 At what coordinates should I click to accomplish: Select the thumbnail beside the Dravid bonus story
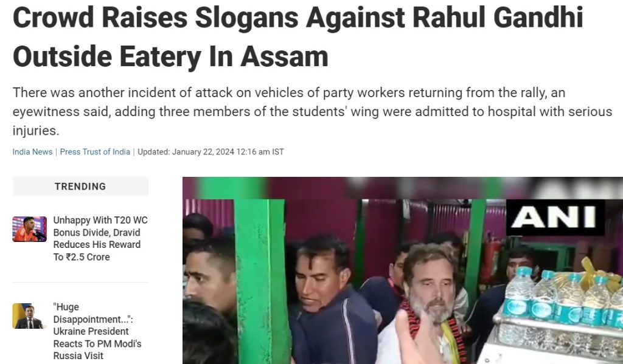(29, 229)
